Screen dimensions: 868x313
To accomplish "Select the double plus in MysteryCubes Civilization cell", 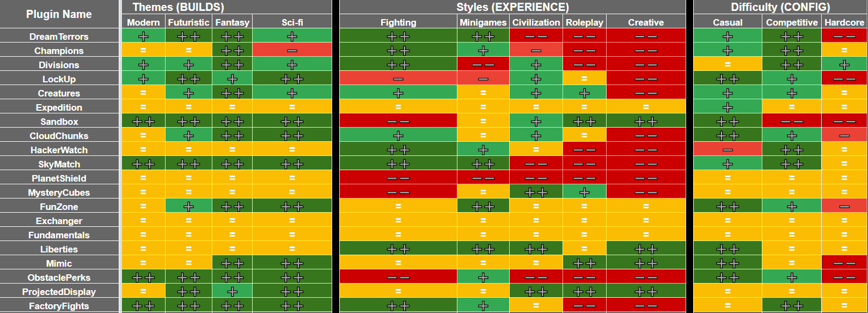I will (x=536, y=192).
